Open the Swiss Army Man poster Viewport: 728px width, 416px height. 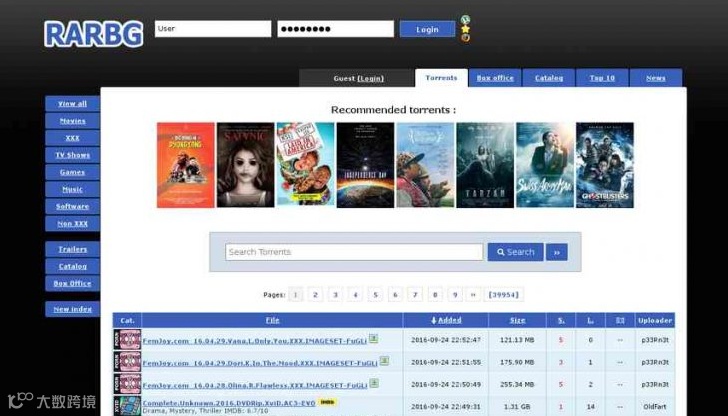pyautogui.click(x=545, y=165)
